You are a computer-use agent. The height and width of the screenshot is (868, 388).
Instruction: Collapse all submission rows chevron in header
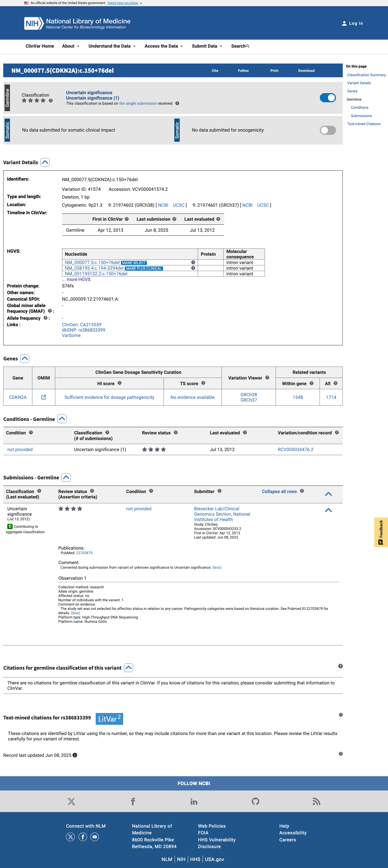328,494
